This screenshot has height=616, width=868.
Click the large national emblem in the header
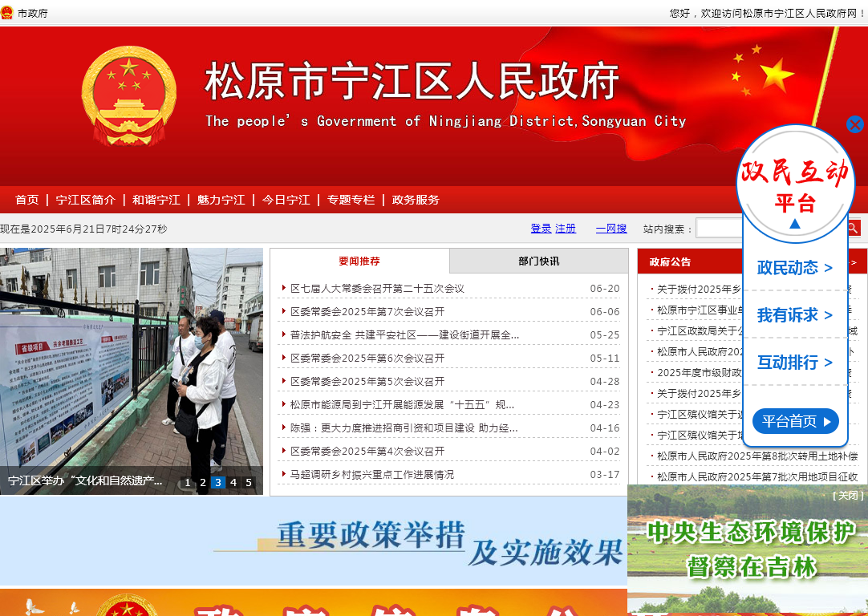[129, 95]
